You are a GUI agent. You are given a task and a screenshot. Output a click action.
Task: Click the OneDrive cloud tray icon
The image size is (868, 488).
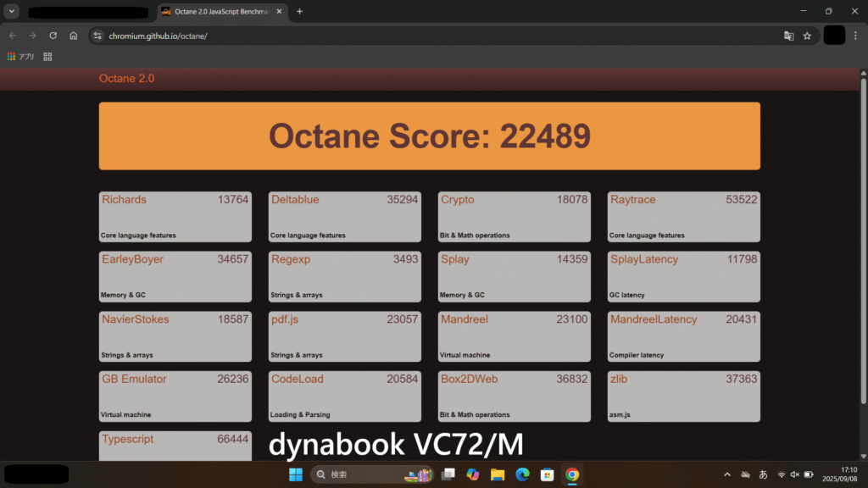(x=746, y=474)
